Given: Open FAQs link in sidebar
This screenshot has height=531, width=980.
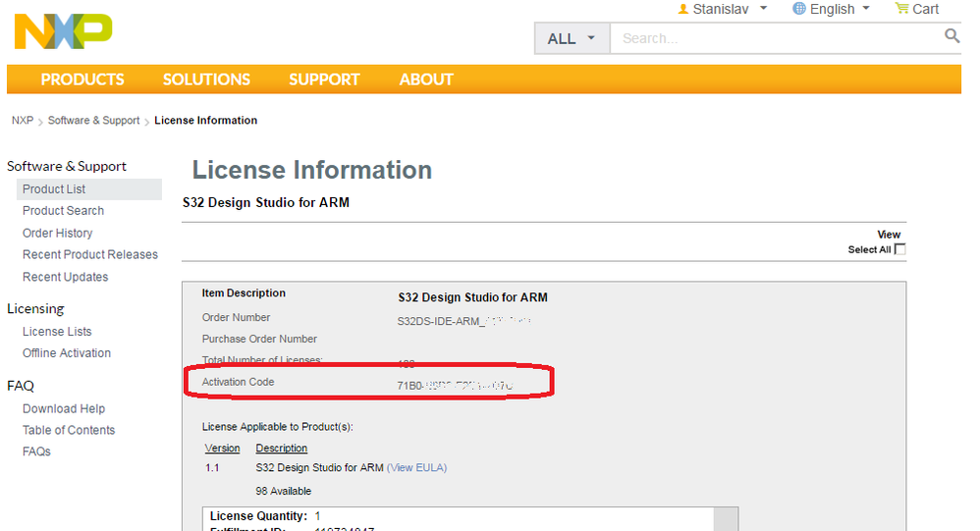Looking at the screenshot, I should [x=36, y=451].
